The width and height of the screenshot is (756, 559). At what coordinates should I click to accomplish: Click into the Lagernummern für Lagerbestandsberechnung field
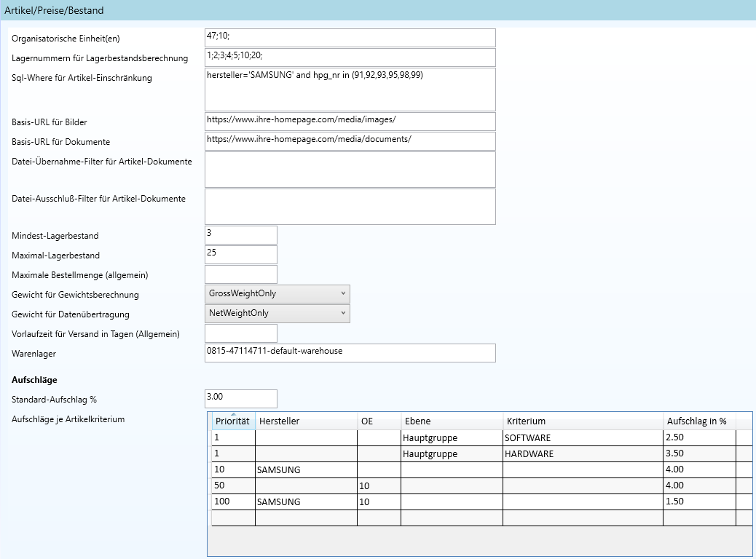pos(350,58)
